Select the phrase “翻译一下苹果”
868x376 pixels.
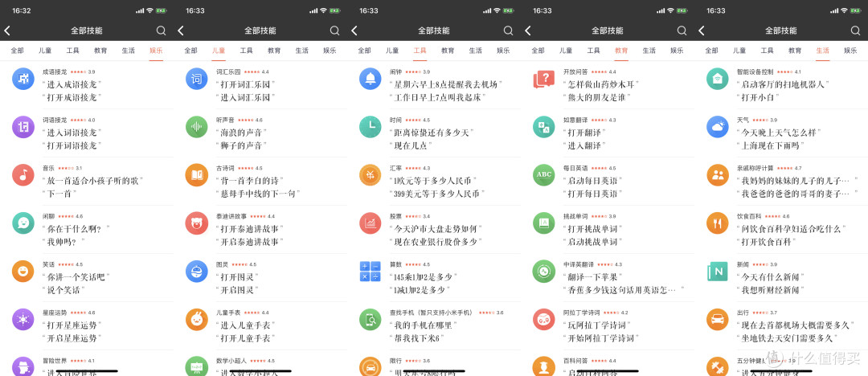[592, 277]
